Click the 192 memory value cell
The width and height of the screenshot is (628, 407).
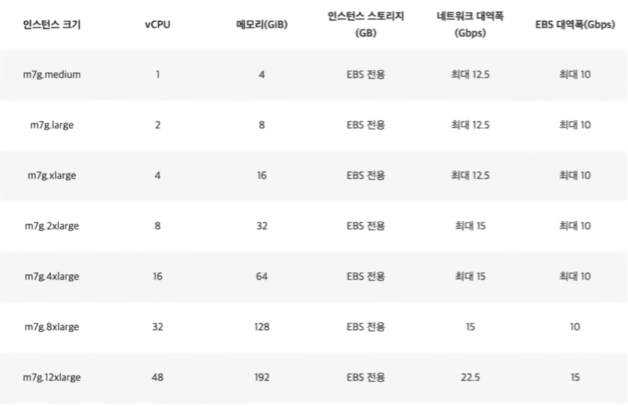[262, 377]
